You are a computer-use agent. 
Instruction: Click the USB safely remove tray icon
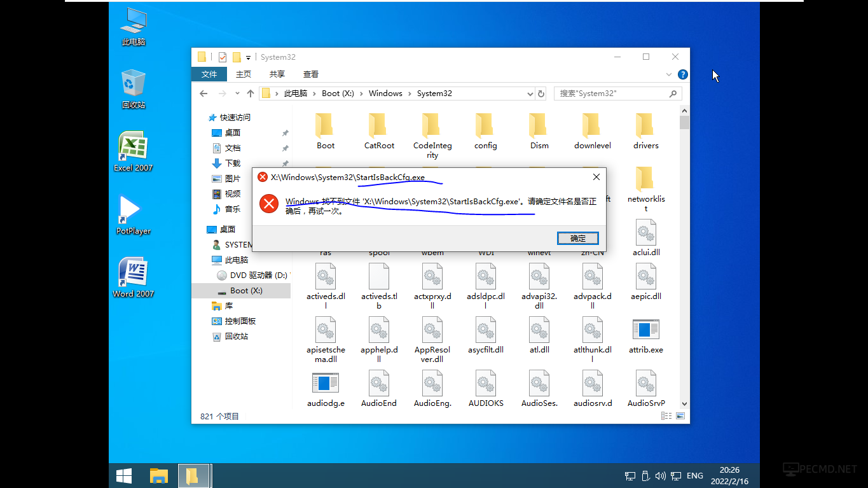pyautogui.click(x=645, y=475)
